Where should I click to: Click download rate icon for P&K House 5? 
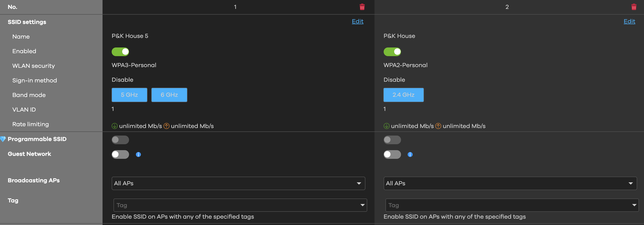click(x=114, y=126)
